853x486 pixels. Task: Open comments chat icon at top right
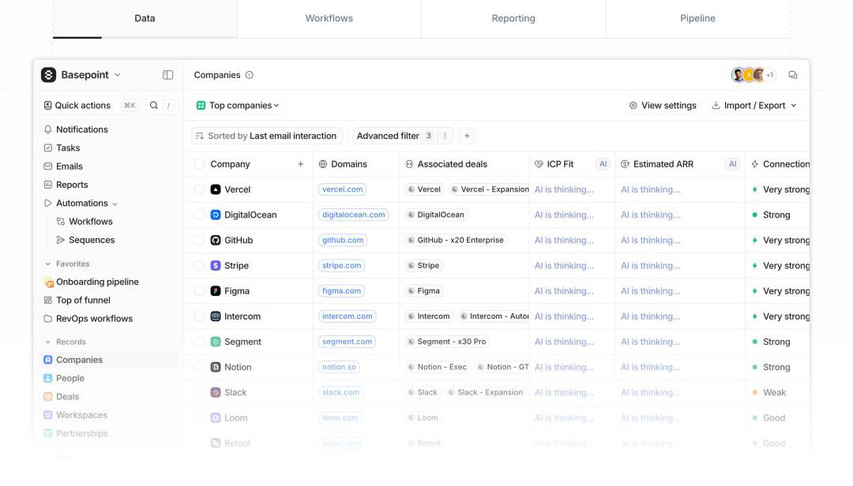tap(793, 75)
